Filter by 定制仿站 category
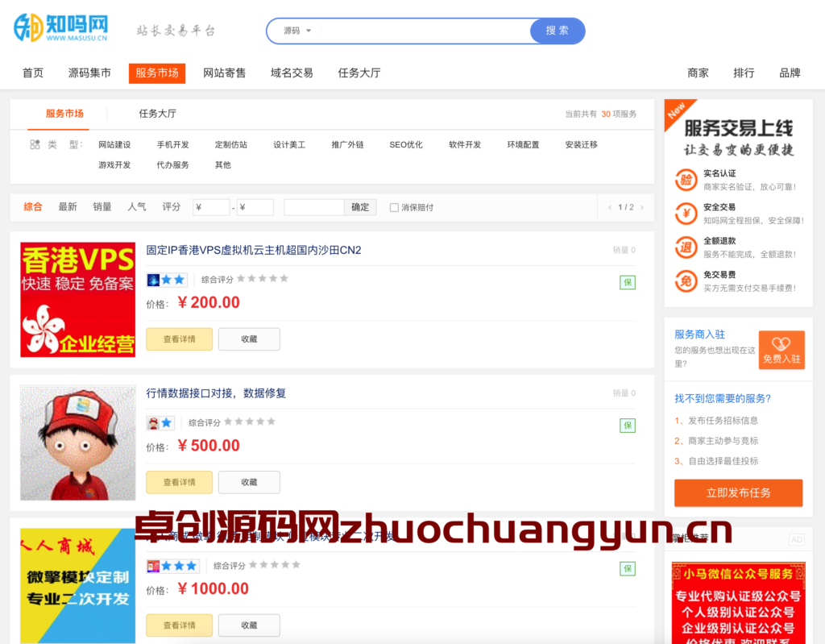Image resolution: width=825 pixels, height=644 pixels. click(231, 145)
